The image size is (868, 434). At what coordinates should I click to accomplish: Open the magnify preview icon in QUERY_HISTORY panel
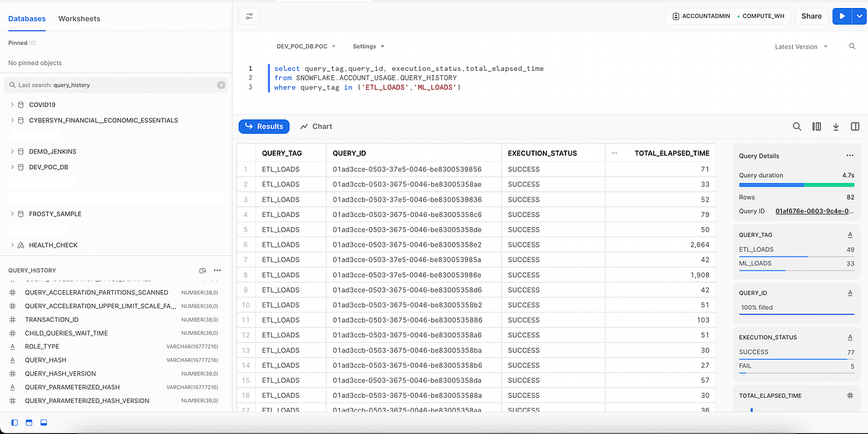pyautogui.click(x=203, y=269)
